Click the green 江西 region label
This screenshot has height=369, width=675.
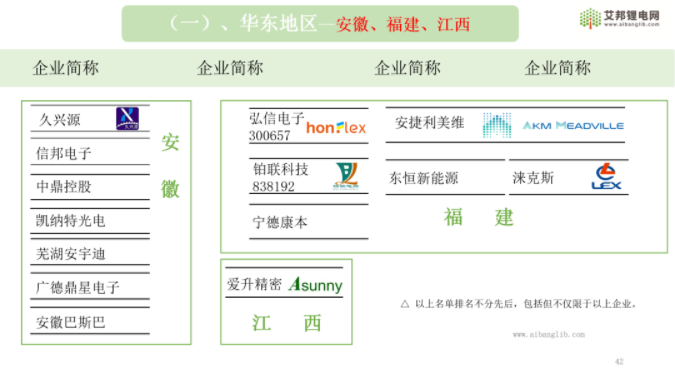[286, 322]
